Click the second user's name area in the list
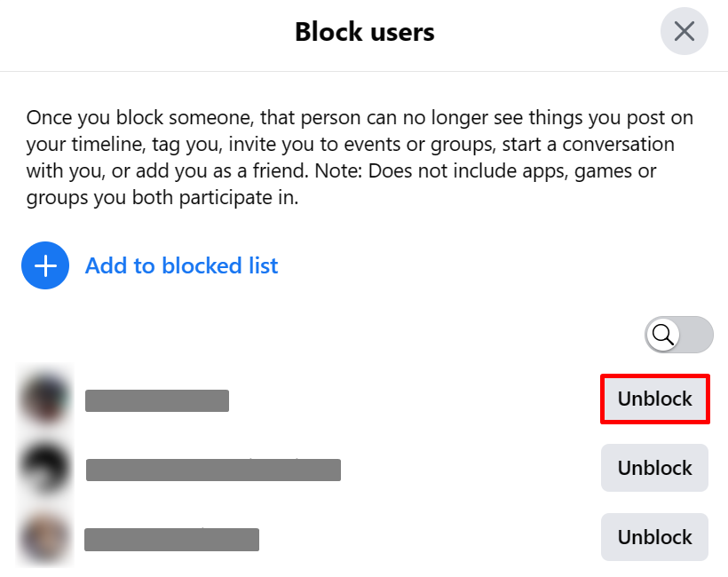The height and width of the screenshot is (577, 728). click(x=213, y=470)
